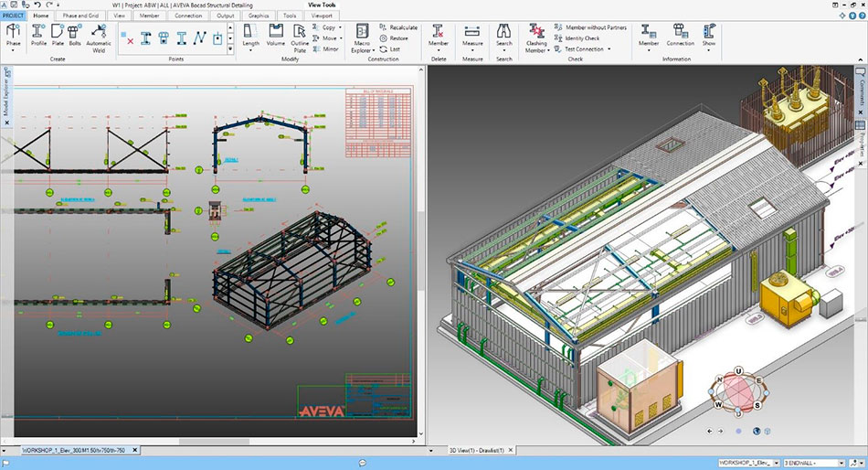
Task: Click the view compass navigation widget
Action: click(740, 393)
